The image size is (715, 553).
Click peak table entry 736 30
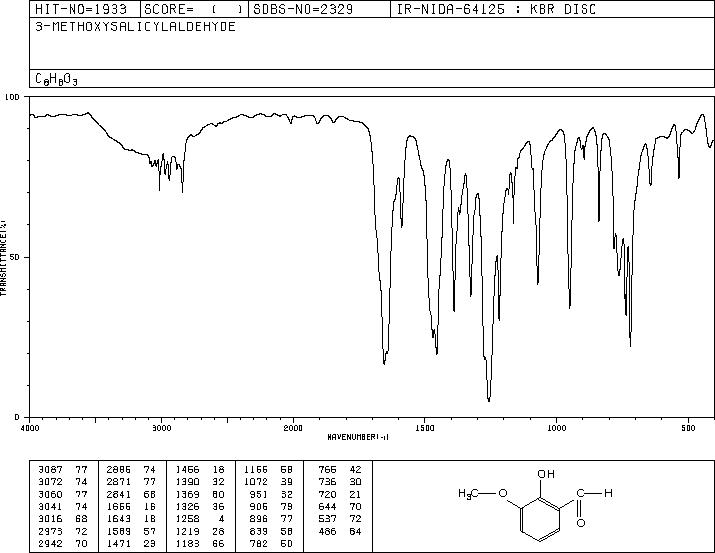pos(340,482)
